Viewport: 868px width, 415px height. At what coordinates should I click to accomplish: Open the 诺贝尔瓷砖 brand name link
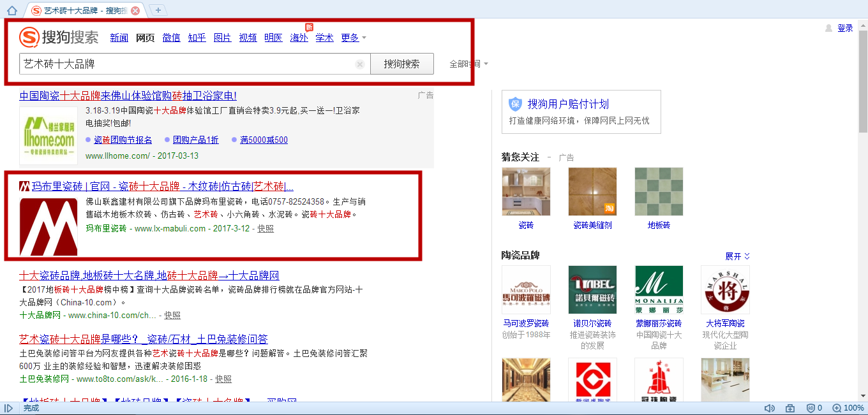point(592,323)
